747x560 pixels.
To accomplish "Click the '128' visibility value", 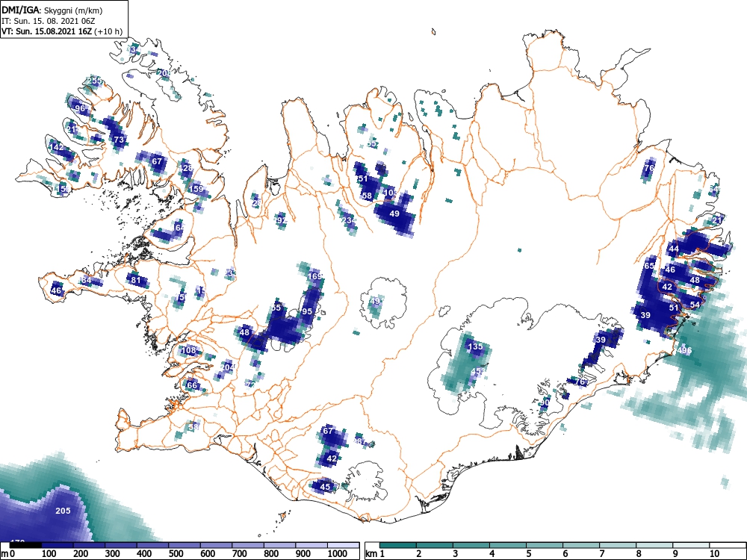I will (185, 168).
